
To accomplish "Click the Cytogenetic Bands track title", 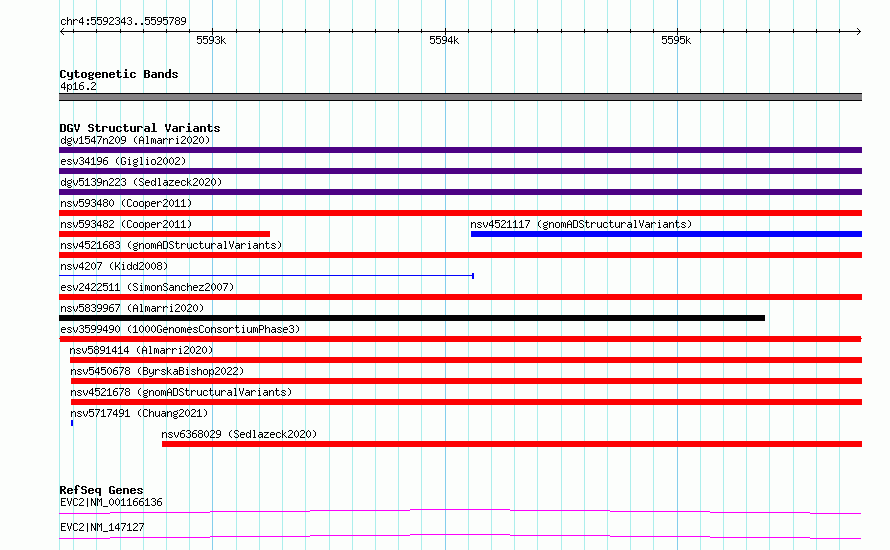I will (x=119, y=74).
